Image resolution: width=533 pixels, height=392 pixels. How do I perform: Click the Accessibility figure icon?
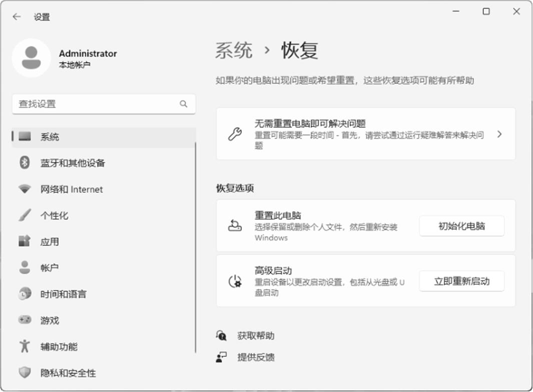[x=25, y=346]
